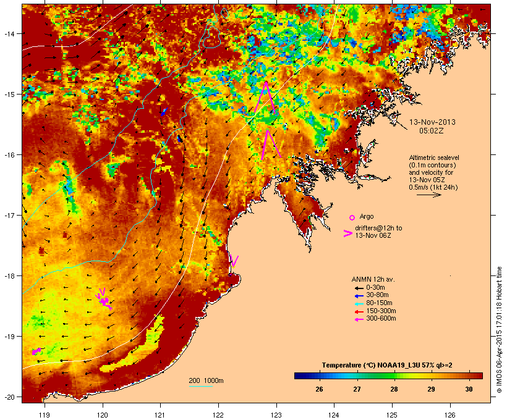
Task: Click longitude axis label 120
Action: (103, 415)
